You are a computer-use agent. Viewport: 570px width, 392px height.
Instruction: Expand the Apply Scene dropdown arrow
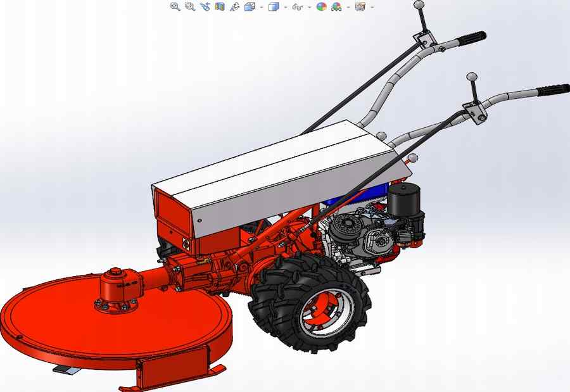[x=348, y=7]
